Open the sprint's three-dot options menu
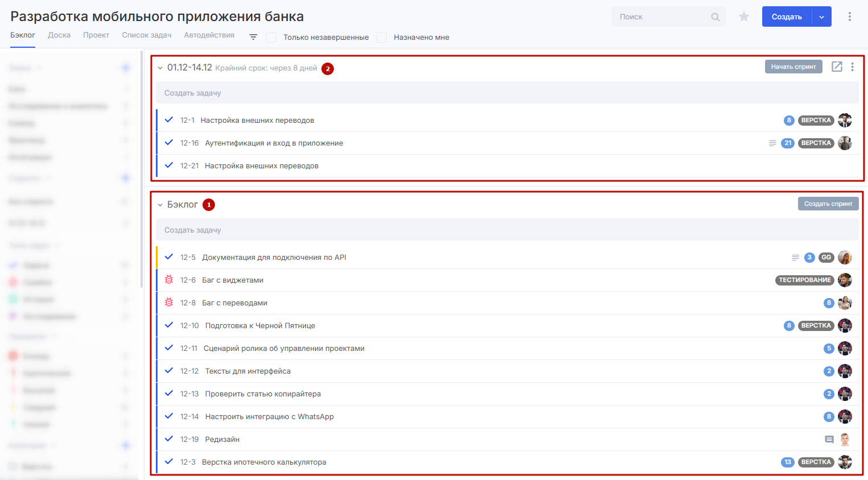Screen dimensions: 868x480 [x=852, y=67]
